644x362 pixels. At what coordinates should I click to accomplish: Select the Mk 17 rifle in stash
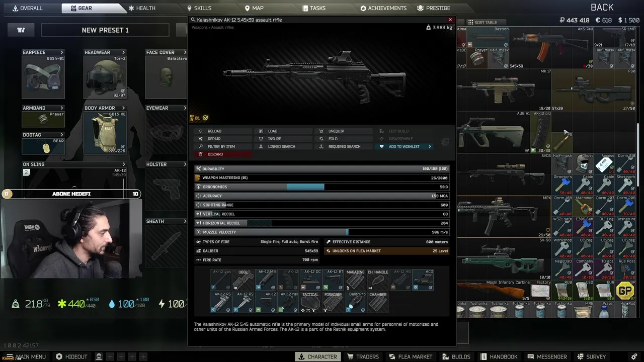(x=504, y=90)
